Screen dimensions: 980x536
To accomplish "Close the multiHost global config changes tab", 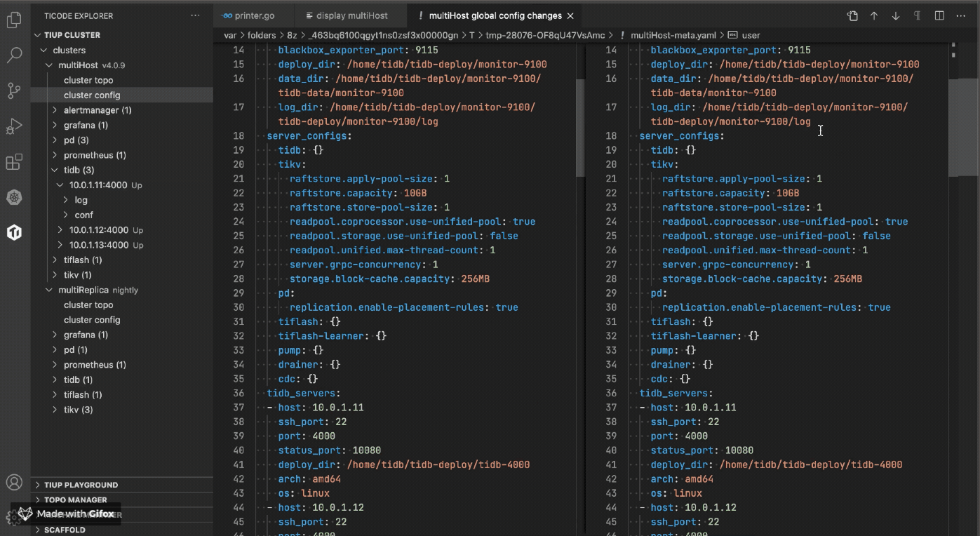I will tap(570, 15).
